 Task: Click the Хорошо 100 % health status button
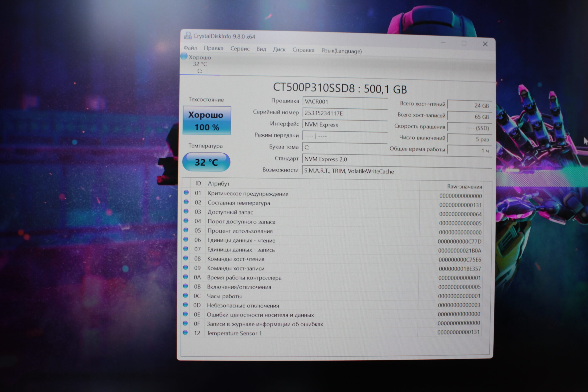[207, 121]
